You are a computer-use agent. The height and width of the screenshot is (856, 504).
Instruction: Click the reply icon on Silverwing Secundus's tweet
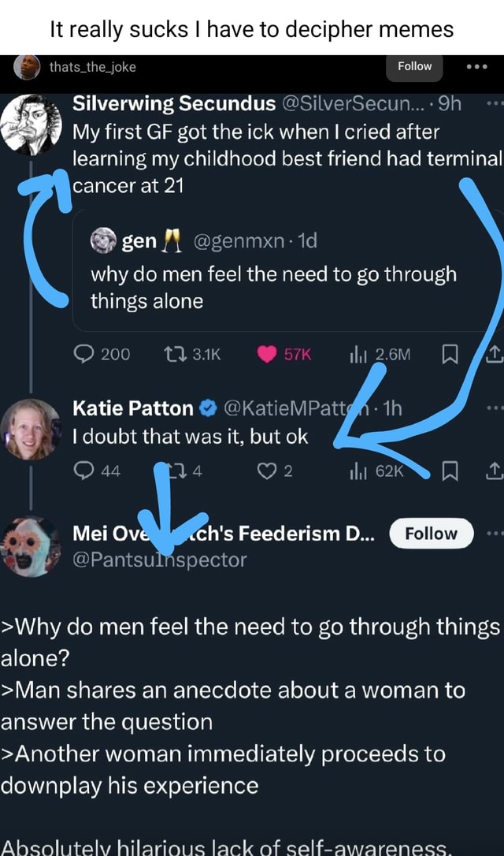point(85,354)
